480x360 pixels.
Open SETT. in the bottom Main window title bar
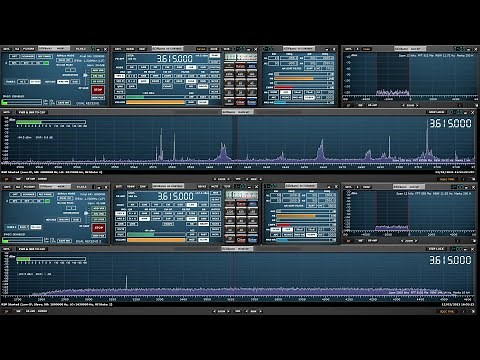(7, 187)
